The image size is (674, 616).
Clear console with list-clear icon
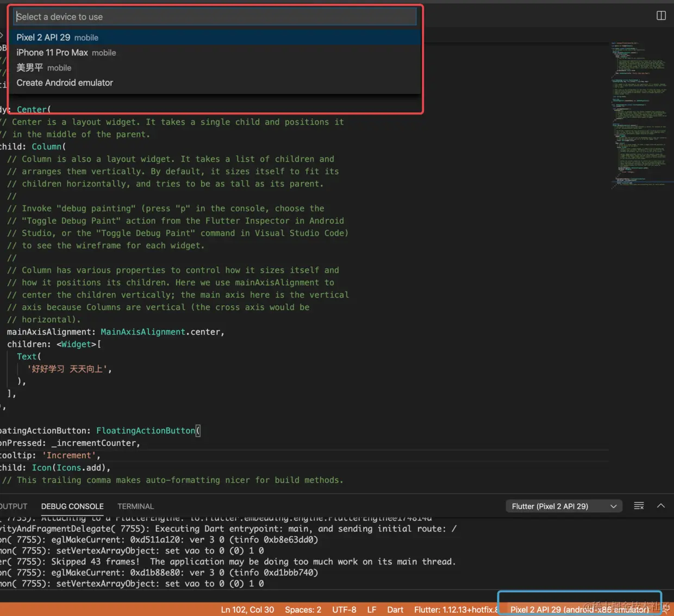(x=639, y=506)
